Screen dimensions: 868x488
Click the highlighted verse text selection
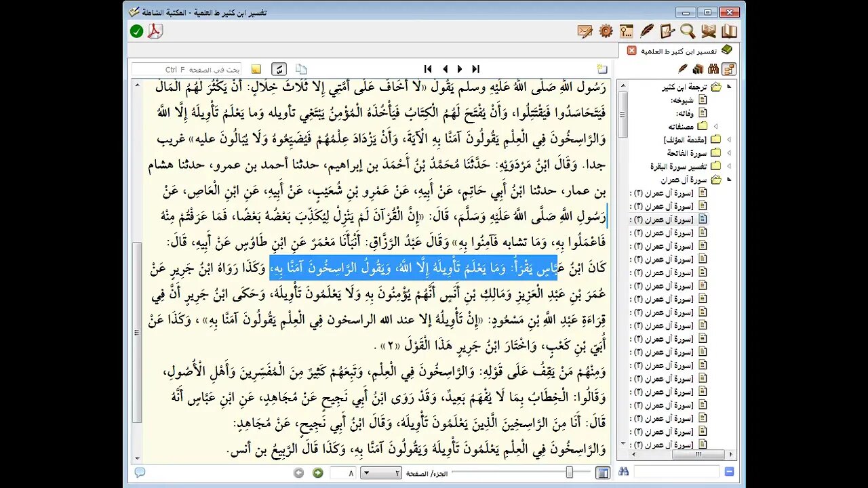tap(413, 268)
